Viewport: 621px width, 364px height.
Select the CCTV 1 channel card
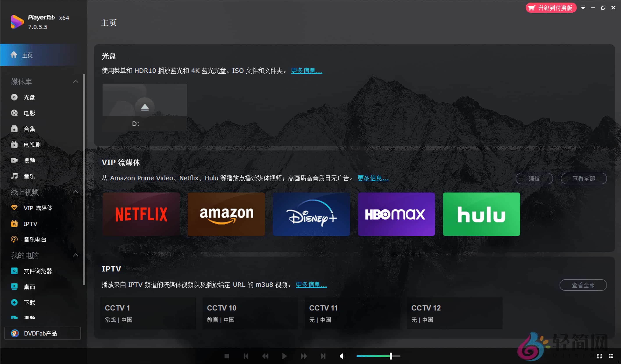tap(148, 313)
